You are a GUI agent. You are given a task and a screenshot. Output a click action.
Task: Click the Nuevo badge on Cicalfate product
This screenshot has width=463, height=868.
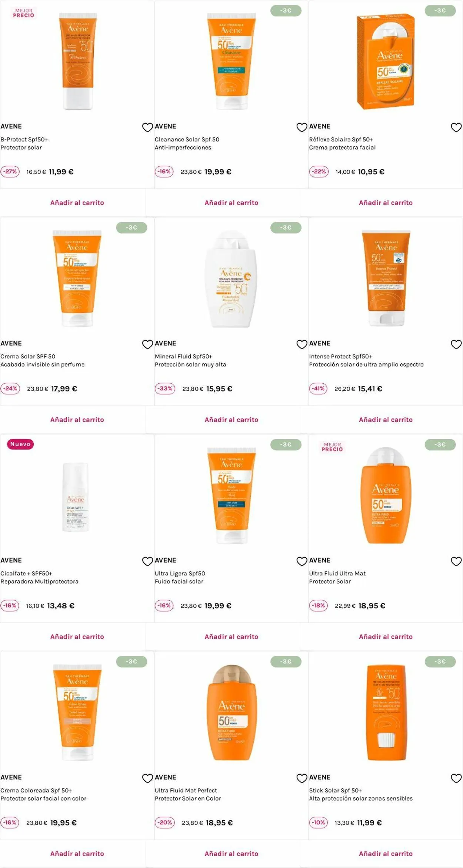[20, 444]
